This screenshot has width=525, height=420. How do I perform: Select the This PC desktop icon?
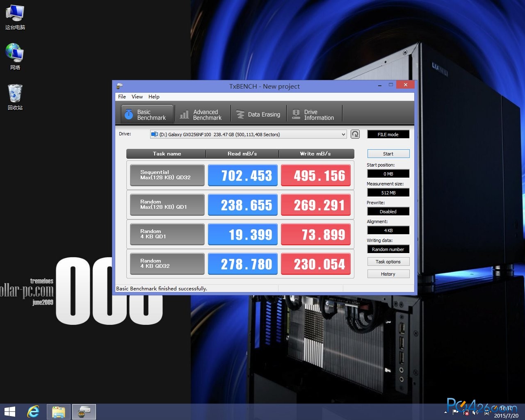click(x=15, y=18)
